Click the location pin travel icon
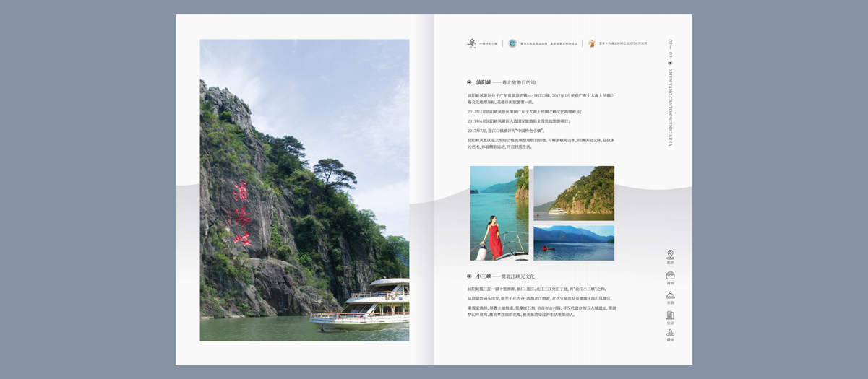Screen dimensions: 868x379 670,255
